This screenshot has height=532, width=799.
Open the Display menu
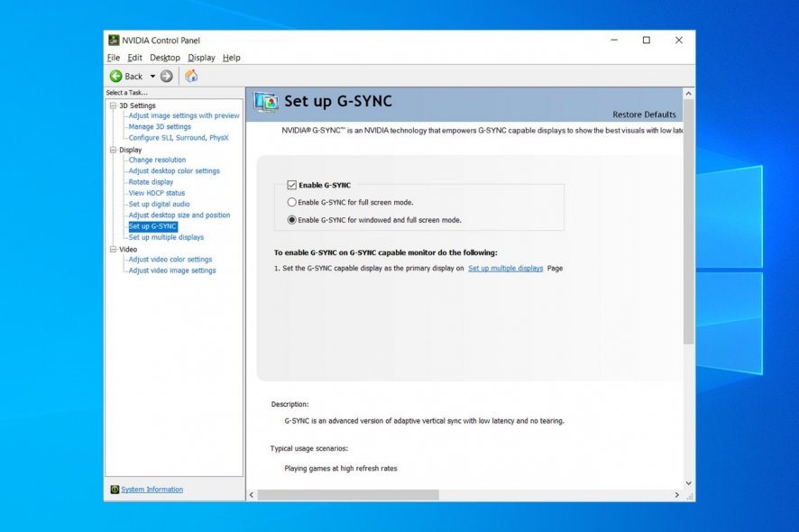click(201, 58)
